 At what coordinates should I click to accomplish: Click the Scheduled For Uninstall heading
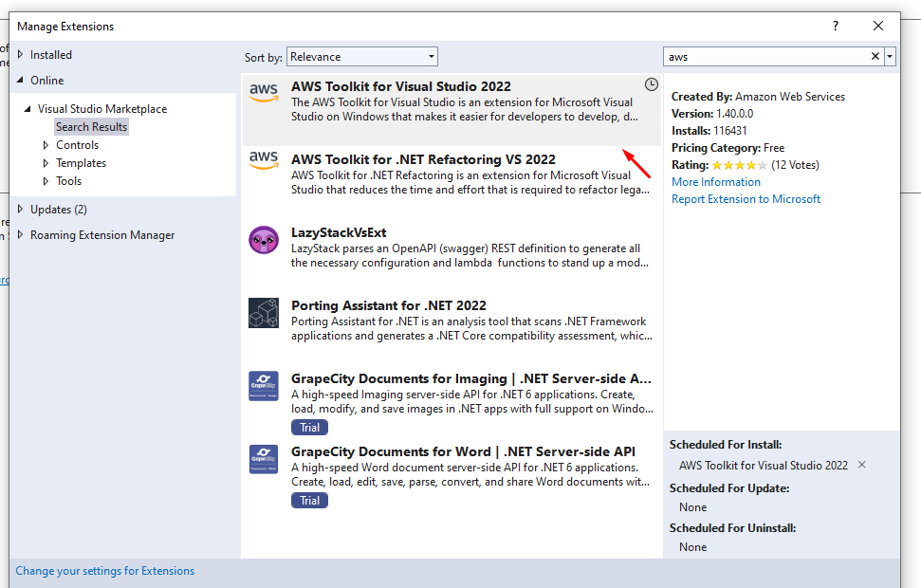coord(733,528)
